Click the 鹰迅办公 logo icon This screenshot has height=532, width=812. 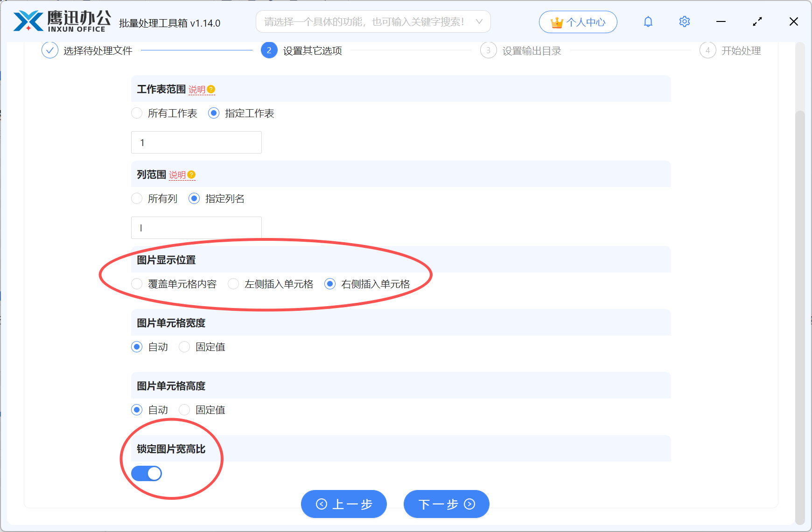27,21
